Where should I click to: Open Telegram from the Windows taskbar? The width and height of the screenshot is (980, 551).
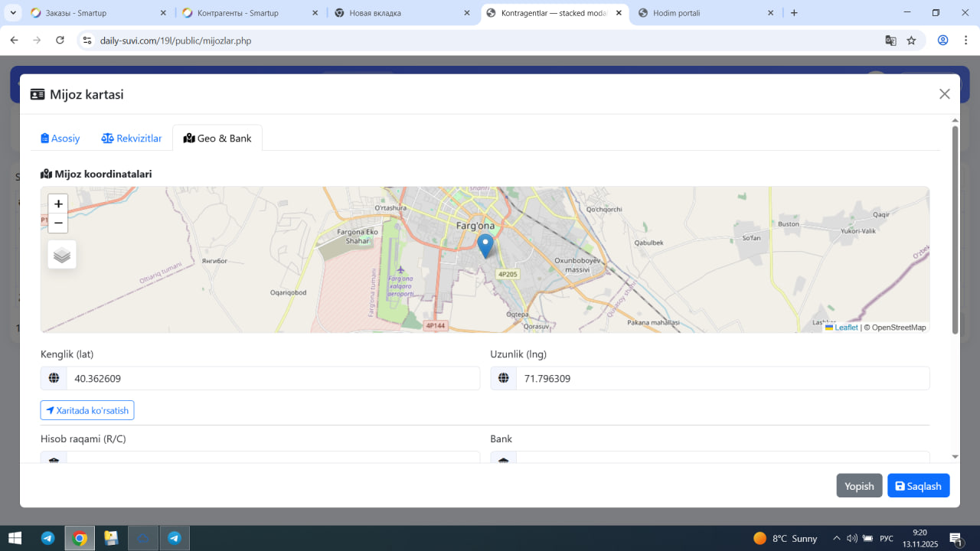47,538
